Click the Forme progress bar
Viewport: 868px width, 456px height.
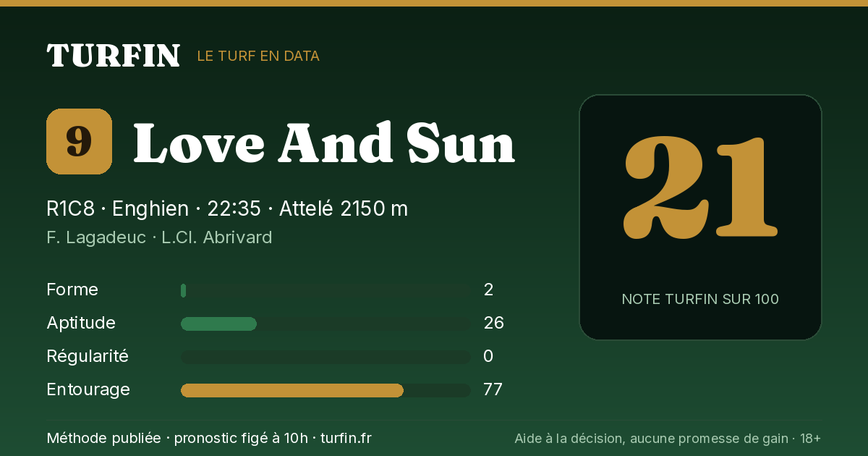pos(325,290)
